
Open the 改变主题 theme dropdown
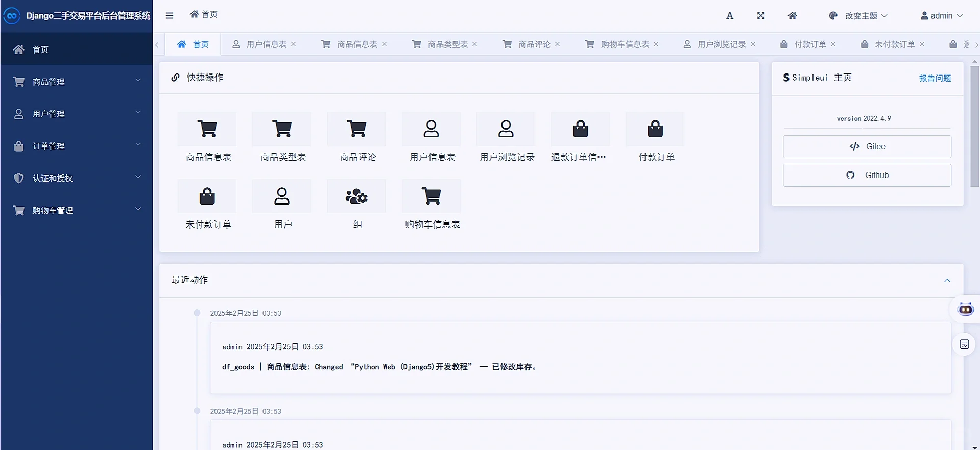tap(858, 16)
